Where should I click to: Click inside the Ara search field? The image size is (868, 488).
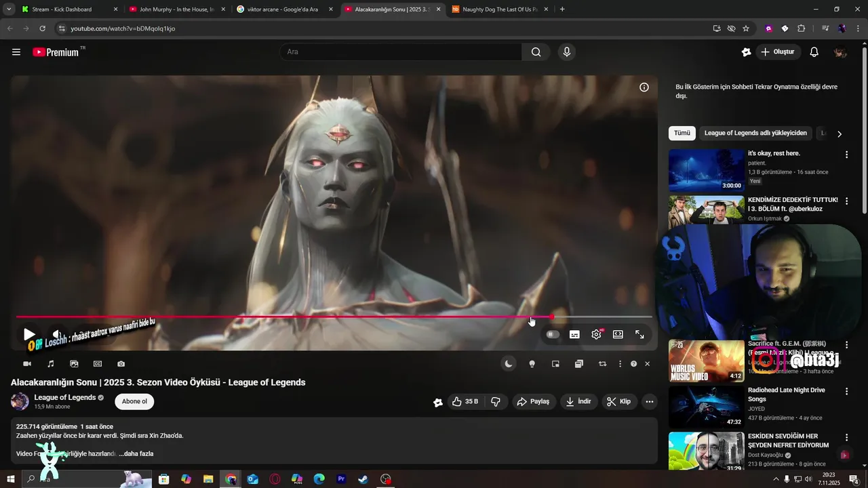401,52
